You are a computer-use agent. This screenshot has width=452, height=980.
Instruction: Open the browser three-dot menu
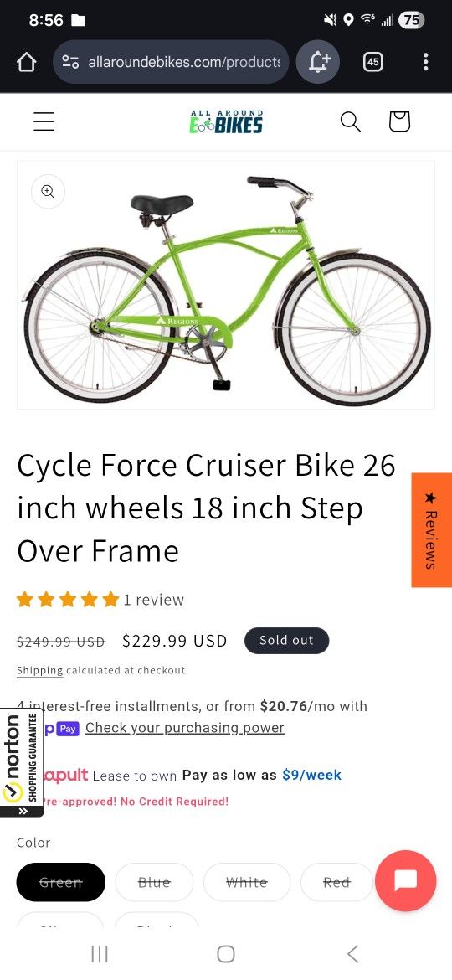coord(426,62)
